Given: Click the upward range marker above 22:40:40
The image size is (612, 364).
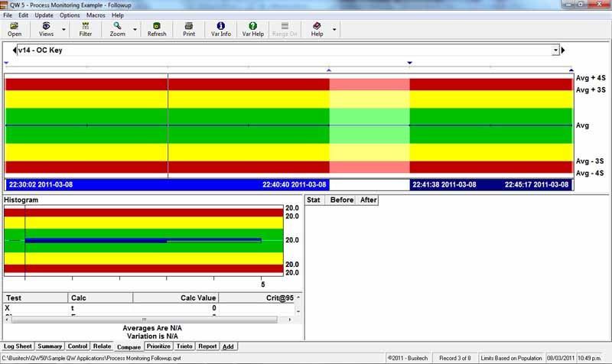Looking at the screenshot, I should click(x=329, y=70).
